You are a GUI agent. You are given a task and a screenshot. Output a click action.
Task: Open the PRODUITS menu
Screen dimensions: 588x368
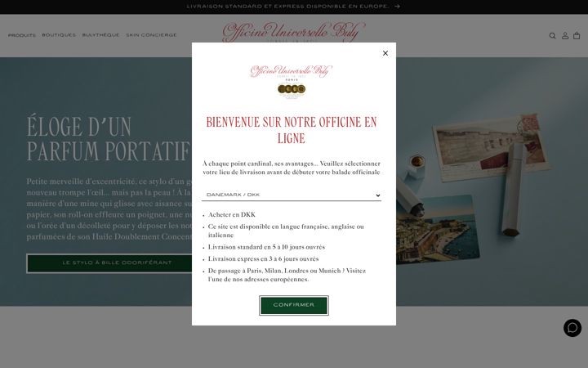[x=22, y=35]
